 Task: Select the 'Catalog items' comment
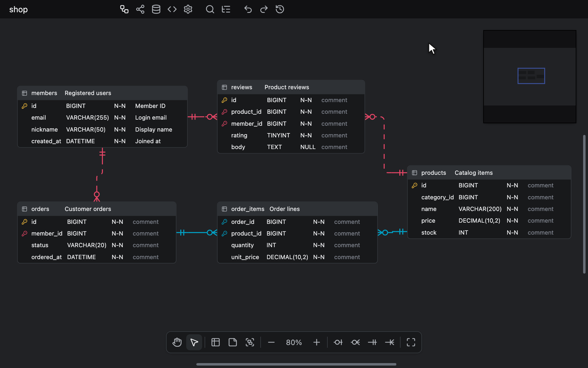[474, 173]
